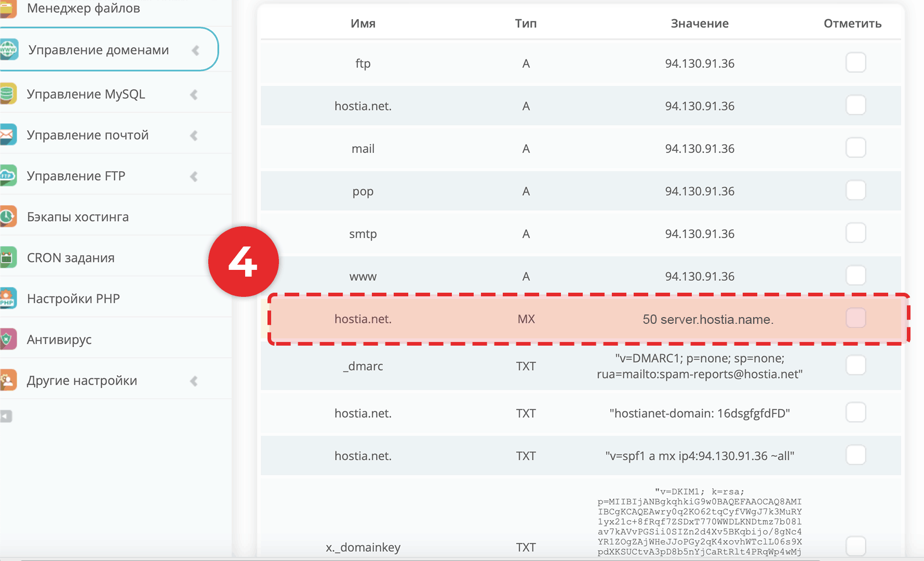Click the 94.130.91.36 value in smtp row
The width and height of the screenshot is (924, 561).
700,234
